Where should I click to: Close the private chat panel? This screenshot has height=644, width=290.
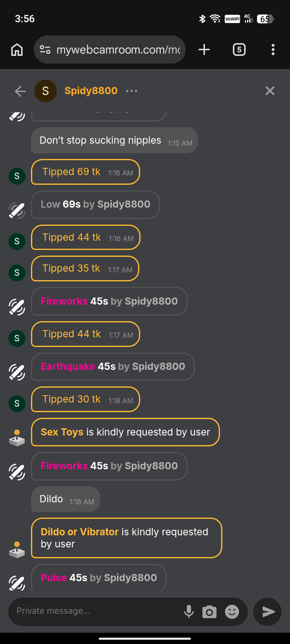point(270,91)
